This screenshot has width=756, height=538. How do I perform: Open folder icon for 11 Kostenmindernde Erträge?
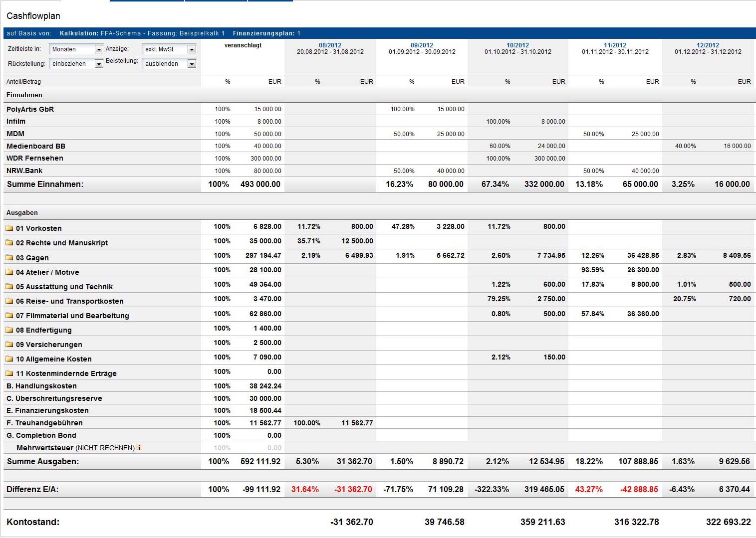click(x=9, y=373)
